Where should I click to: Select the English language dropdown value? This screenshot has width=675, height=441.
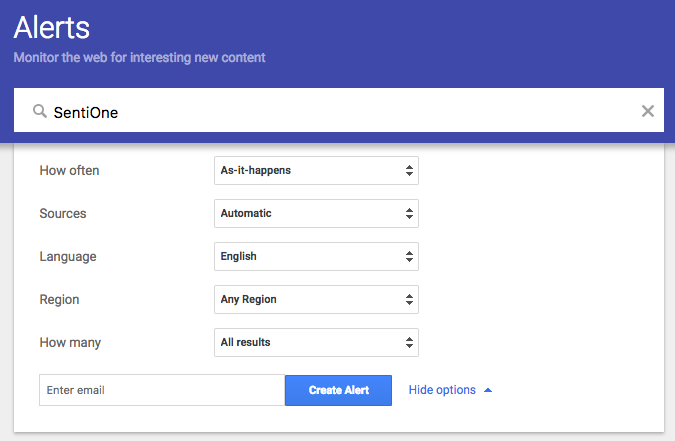pyautogui.click(x=240, y=256)
